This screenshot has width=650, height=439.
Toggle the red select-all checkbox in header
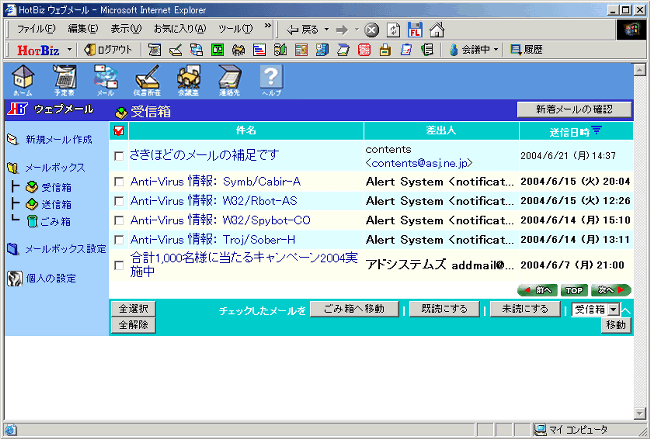coord(119,131)
